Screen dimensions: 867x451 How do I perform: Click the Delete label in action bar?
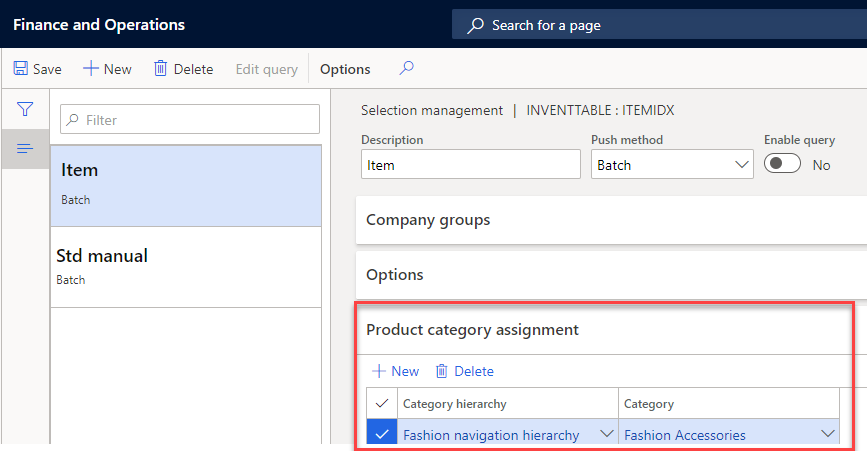[x=194, y=69]
